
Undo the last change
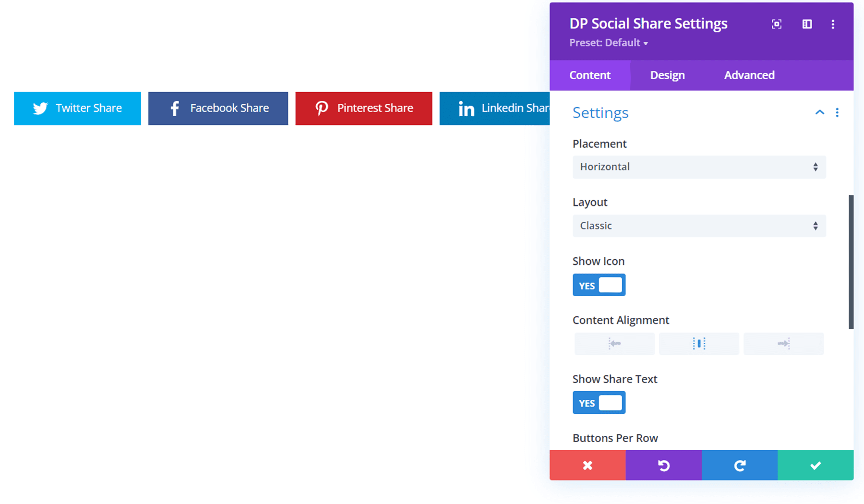point(663,465)
